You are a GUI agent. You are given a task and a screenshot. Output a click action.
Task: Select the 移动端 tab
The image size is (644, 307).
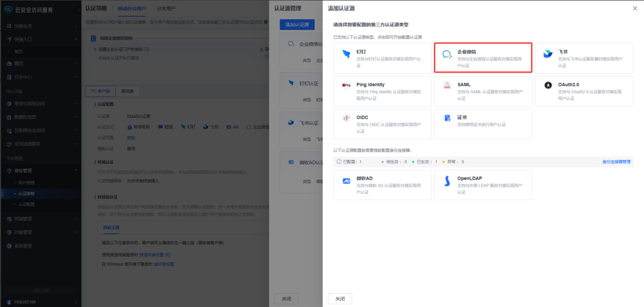127,91
